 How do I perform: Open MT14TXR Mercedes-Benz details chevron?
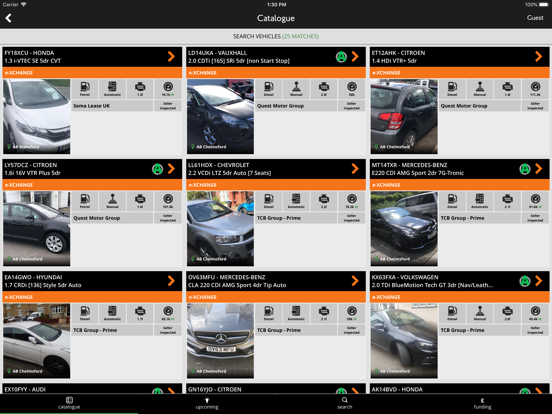point(539,169)
